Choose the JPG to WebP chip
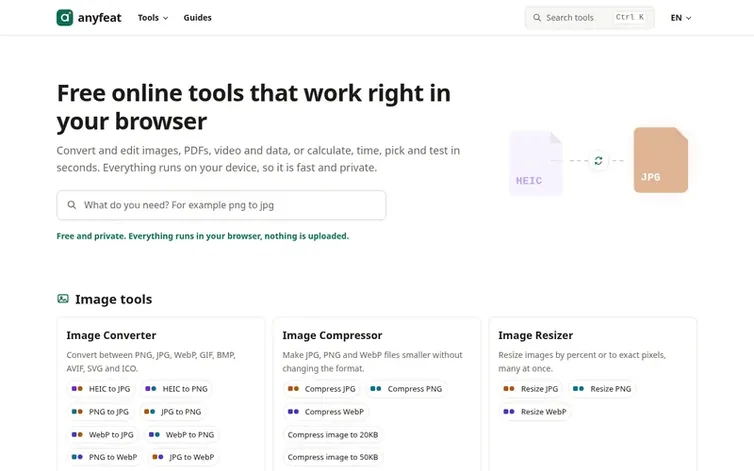Viewport: 754px width, 471px height. pyautogui.click(x=183, y=457)
